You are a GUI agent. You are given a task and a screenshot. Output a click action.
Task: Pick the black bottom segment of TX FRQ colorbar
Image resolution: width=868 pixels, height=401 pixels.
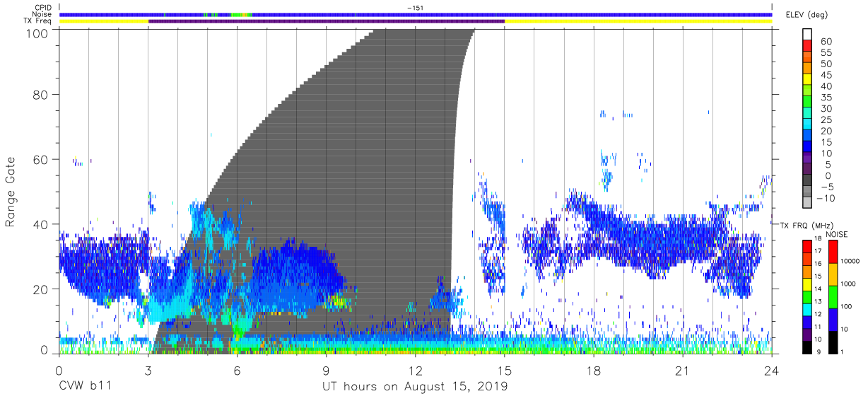click(808, 347)
